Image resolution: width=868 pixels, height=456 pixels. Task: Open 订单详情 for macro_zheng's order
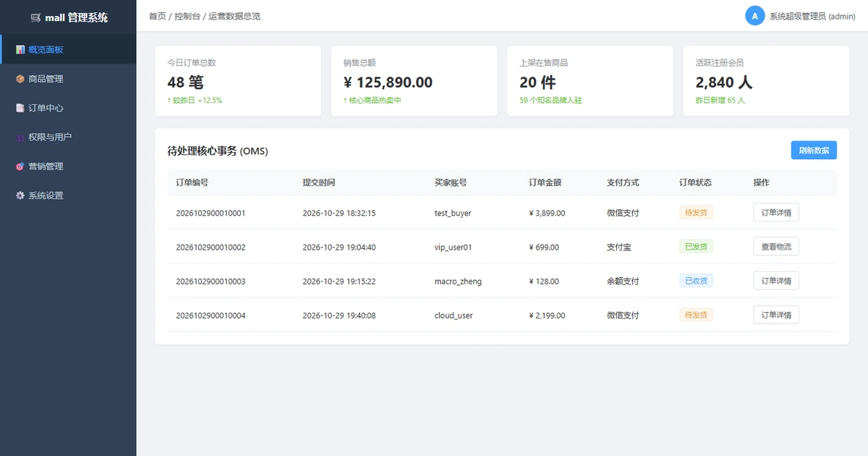(776, 281)
